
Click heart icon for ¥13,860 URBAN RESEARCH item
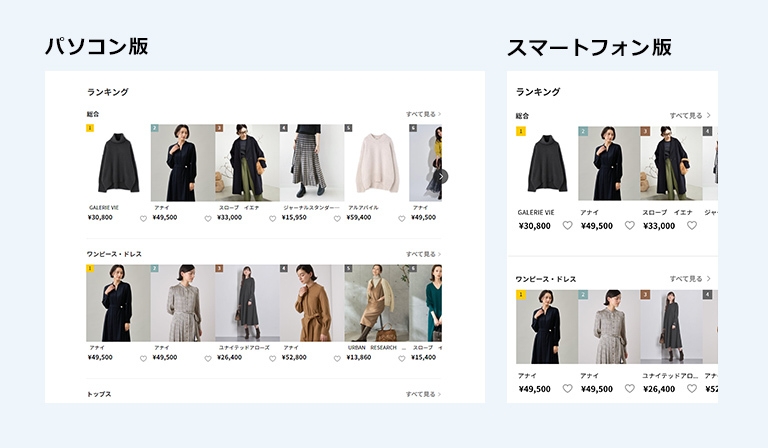pyautogui.click(x=401, y=358)
